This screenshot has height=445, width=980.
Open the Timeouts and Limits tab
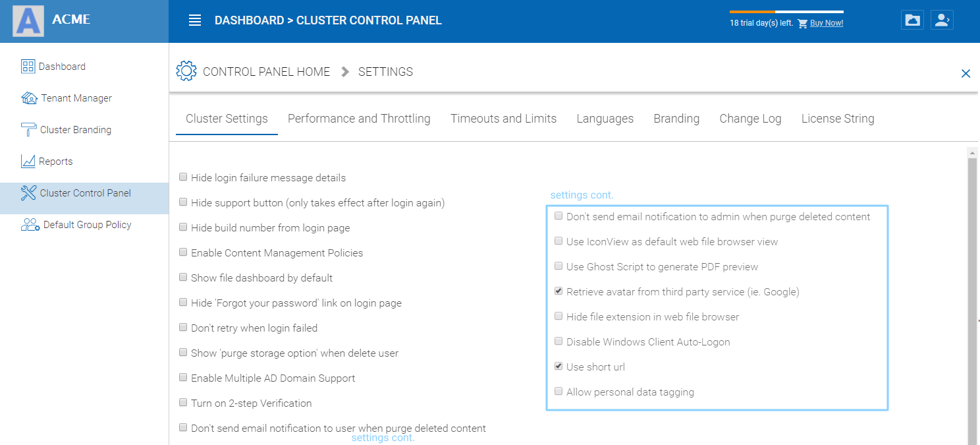tap(503, 119)
